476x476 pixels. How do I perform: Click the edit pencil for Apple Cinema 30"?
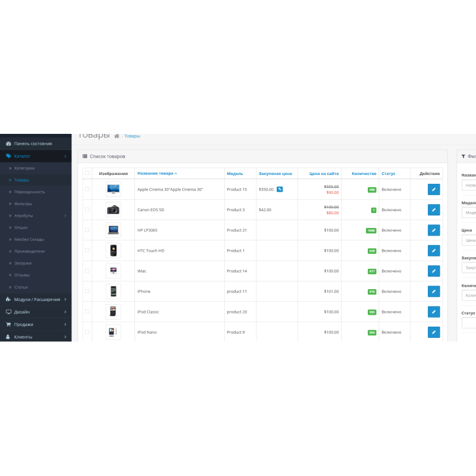[434, 189]
